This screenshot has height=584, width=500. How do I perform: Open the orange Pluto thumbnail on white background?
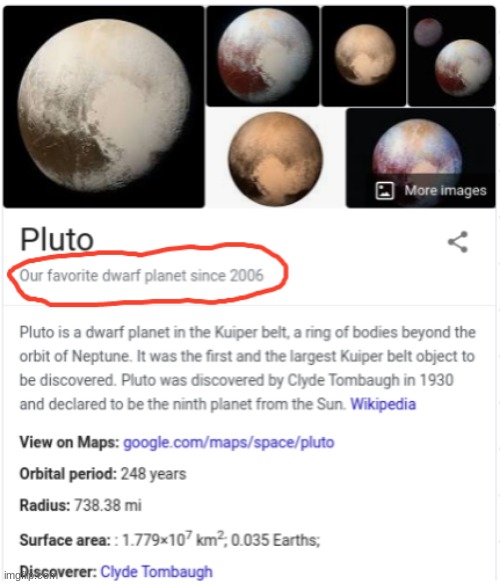275,158
